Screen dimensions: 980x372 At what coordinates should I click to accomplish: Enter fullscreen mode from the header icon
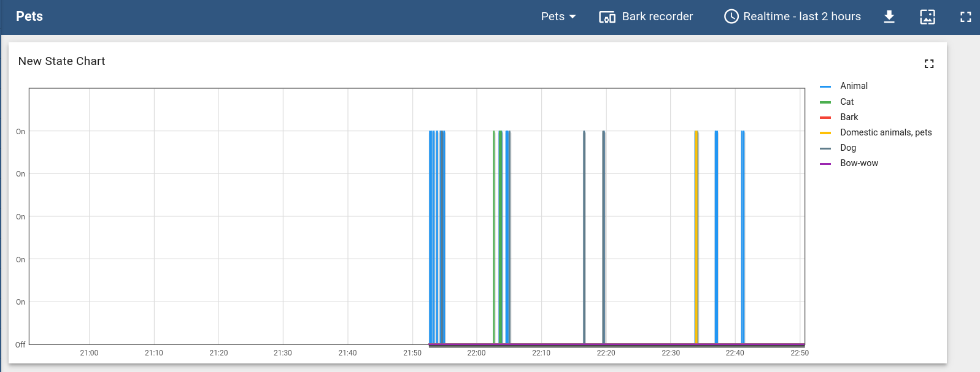(x=965, y=17)
